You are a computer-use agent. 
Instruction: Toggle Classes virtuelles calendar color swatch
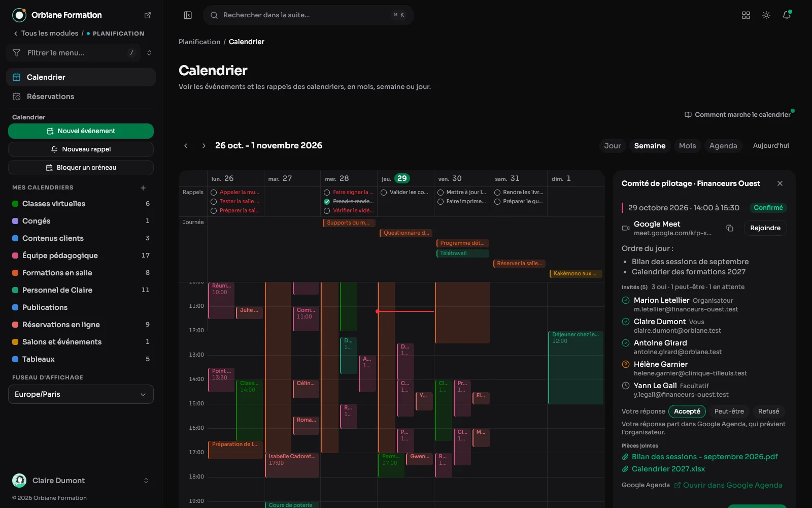pyautogui.click(x=15, y=204)
